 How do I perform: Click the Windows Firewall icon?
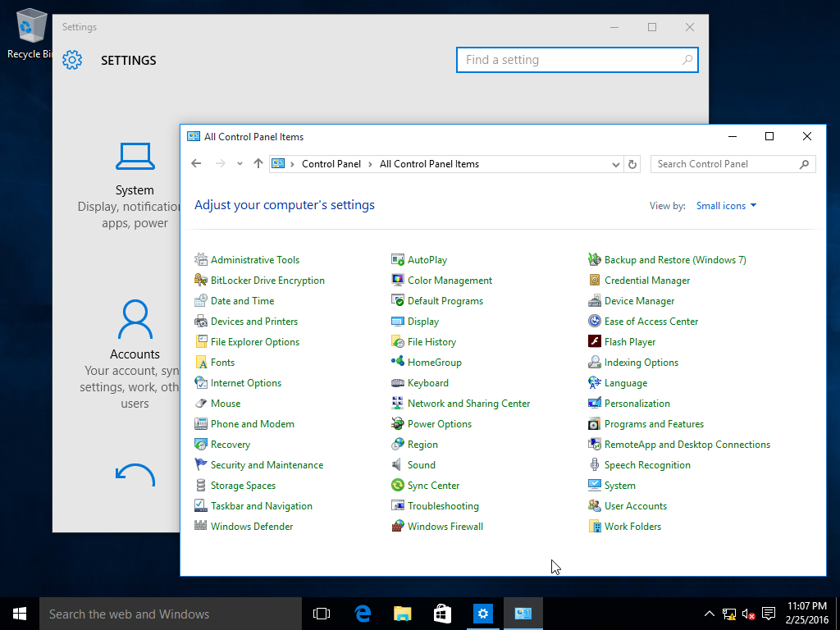[398, 527]
